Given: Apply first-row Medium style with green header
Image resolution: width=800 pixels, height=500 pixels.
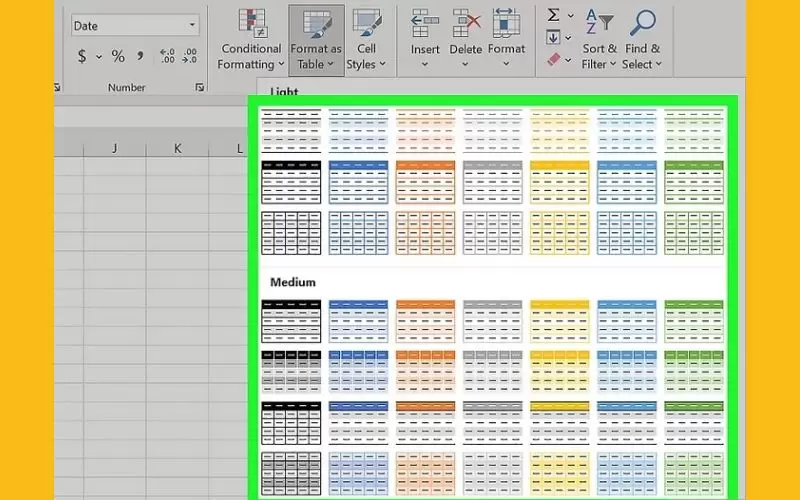Looking at the screenshot, I should click(x=694, y=321).
